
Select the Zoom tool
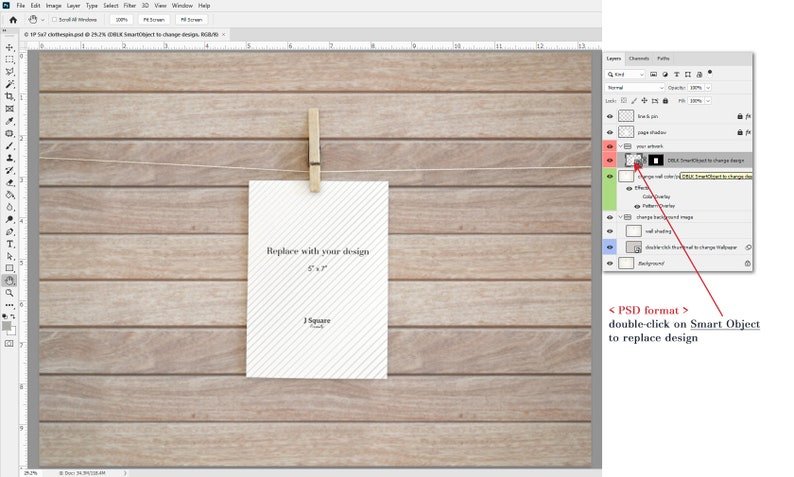[x=9, y=293]
